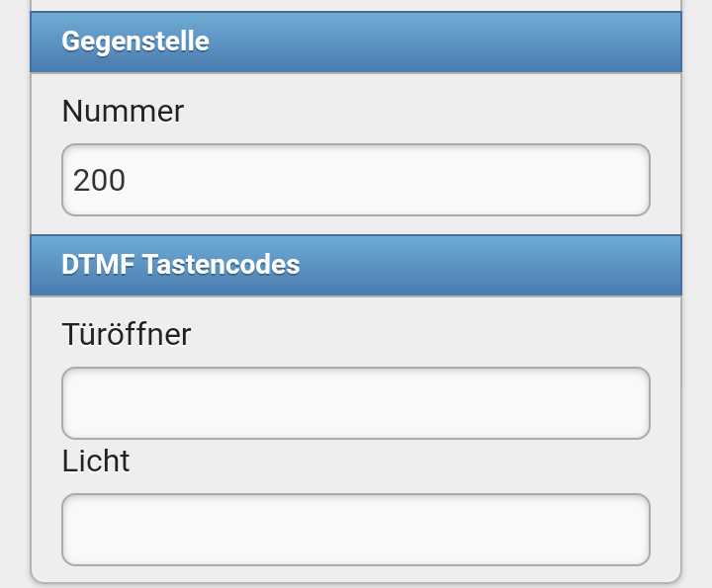Select the Licht code input field
This screenshot has width=712, height=588.
click(356, 530)
